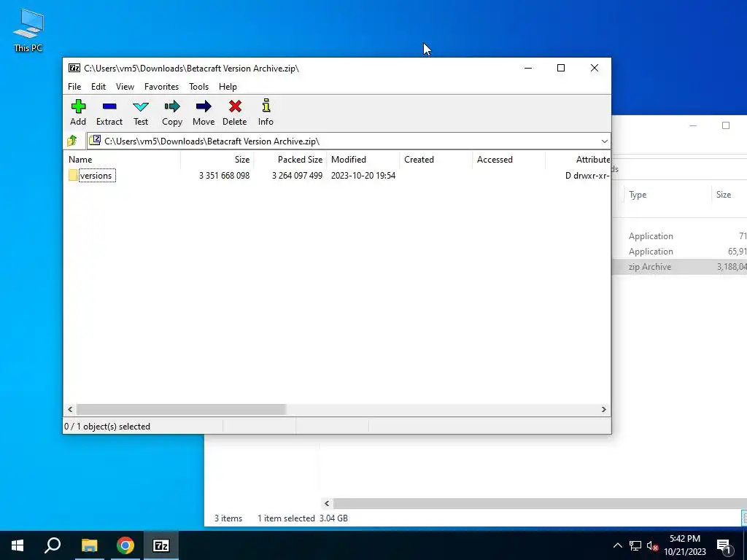The image size is (747, 560).
Task: Expand the address path dropdown
Action: point(604,141)
